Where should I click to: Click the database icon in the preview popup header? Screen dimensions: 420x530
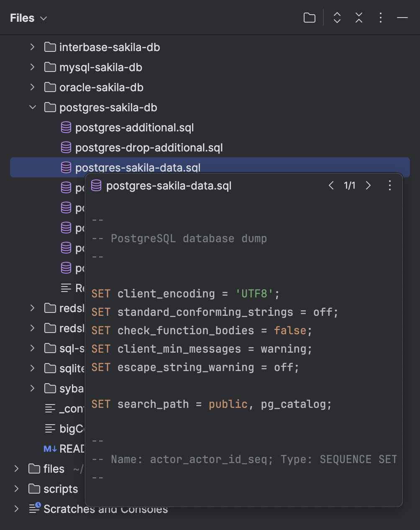pos(96,185)
